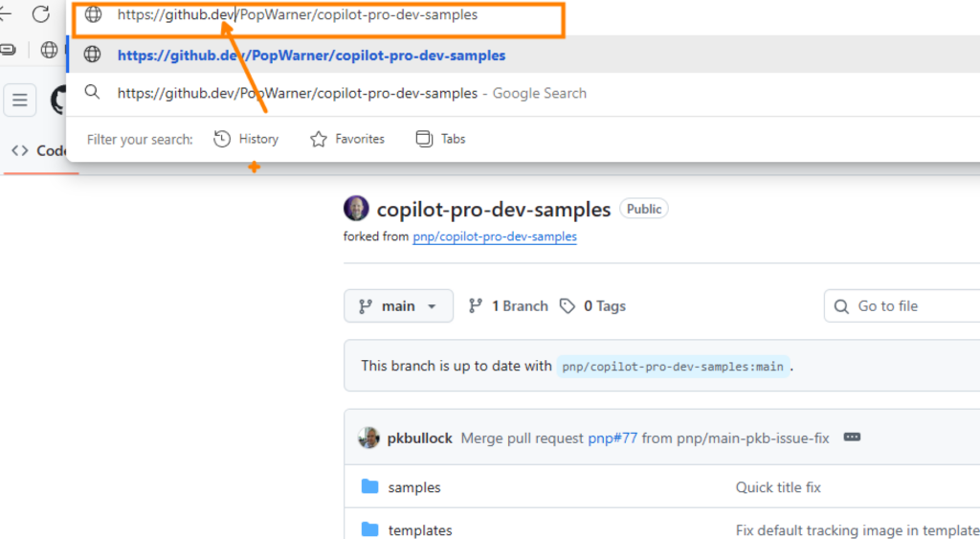This screenshot has height=539, width=980.
Task: Open the hamburger navigation menu
Action: tap(20, 100)
